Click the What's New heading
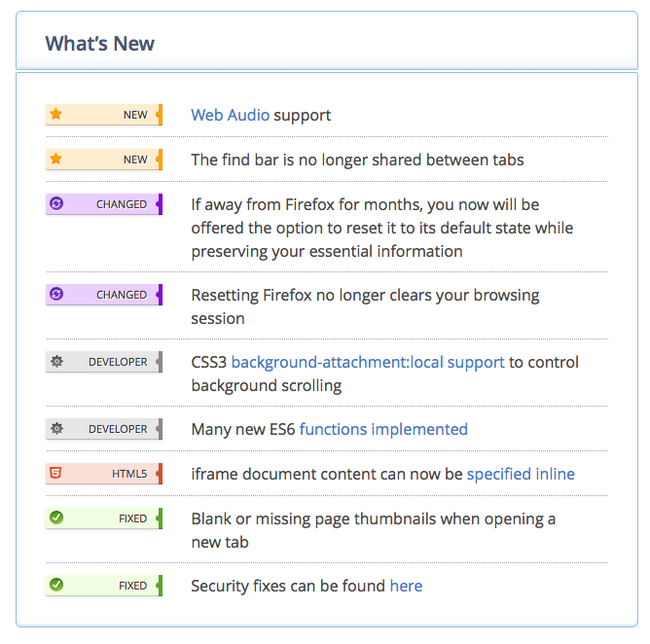The image size is (650, 644). click(100, 44)
